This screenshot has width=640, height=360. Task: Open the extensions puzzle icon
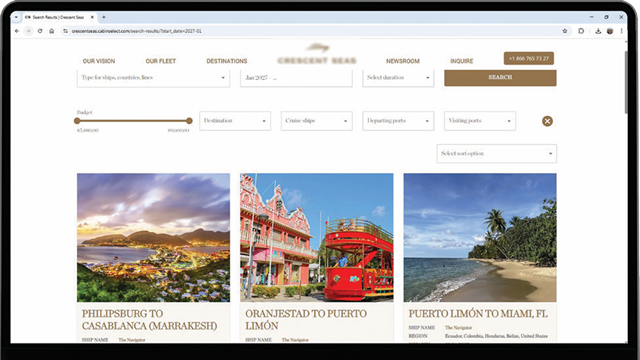point(581,31)
